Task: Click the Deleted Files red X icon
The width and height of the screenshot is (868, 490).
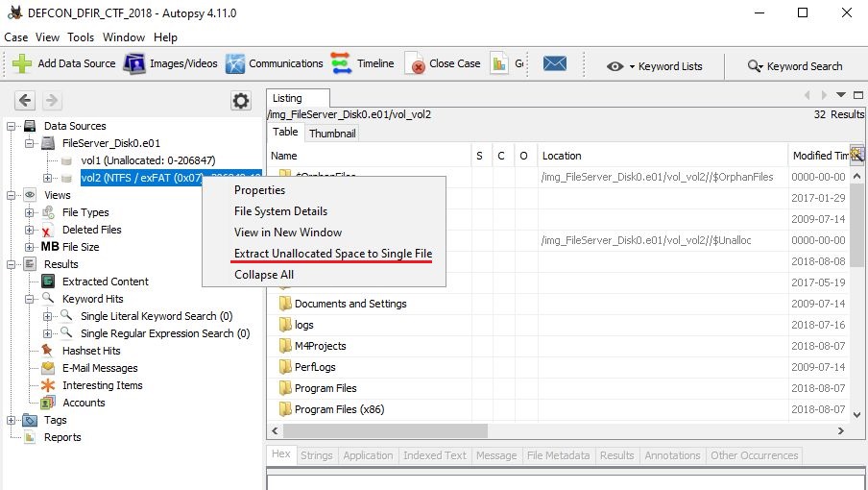Action: [47, 231]
